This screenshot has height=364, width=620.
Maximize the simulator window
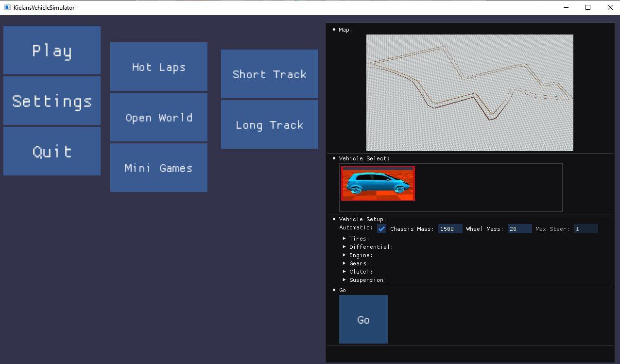tap(588, 7)
